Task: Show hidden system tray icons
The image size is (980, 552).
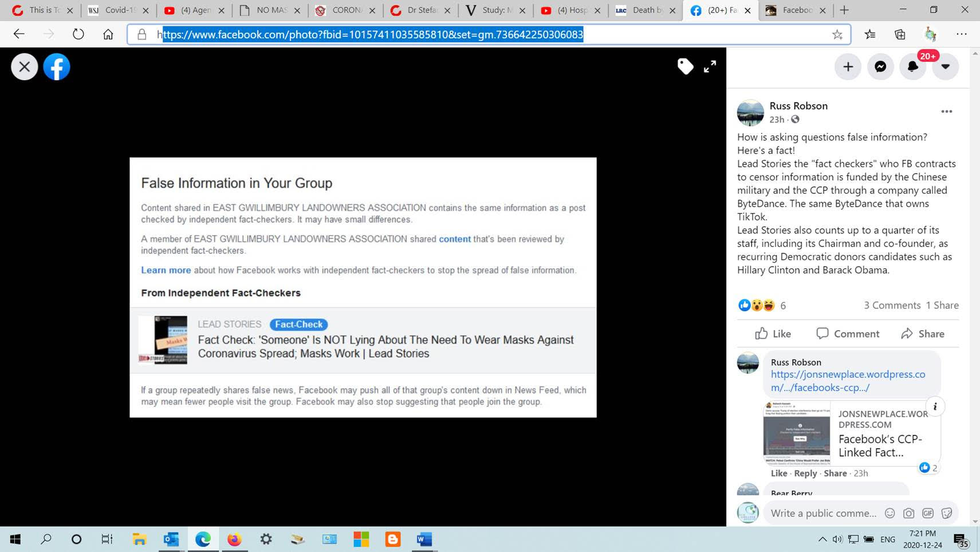Action: (x=822, y=539)
